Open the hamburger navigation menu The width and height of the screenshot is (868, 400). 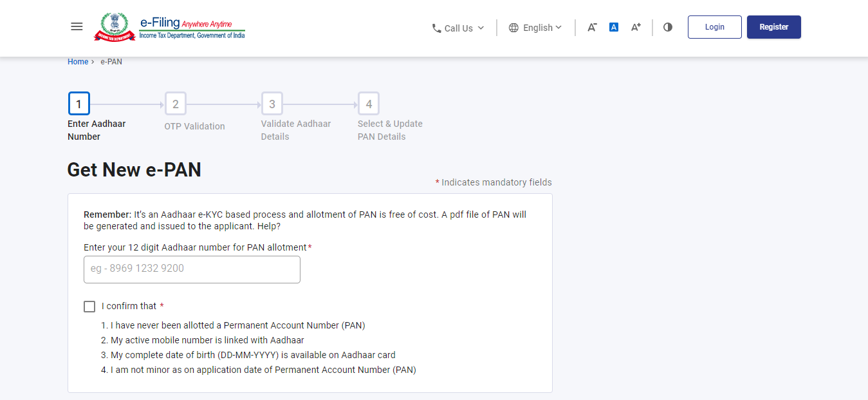pyautogui.click(x=77, y=26)
